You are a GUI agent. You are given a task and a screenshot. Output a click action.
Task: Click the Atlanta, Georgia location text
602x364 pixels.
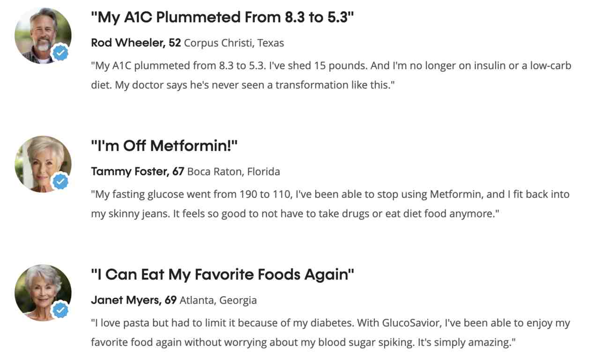click(218, 300)
